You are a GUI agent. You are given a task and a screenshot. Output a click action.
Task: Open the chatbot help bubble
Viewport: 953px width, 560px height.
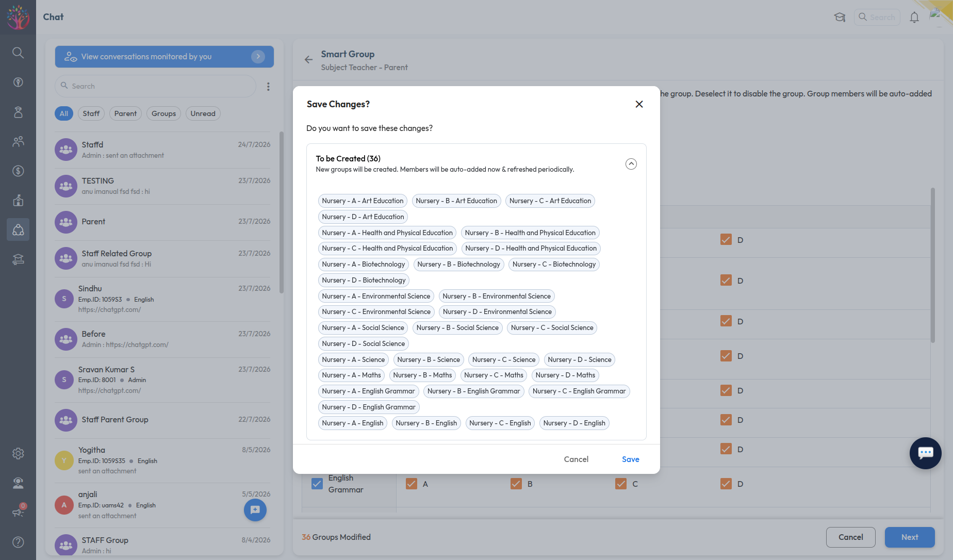coord(925,453)
